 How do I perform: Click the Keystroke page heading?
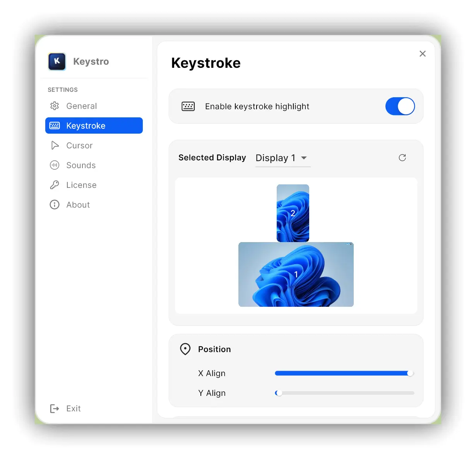pos(206,63)
